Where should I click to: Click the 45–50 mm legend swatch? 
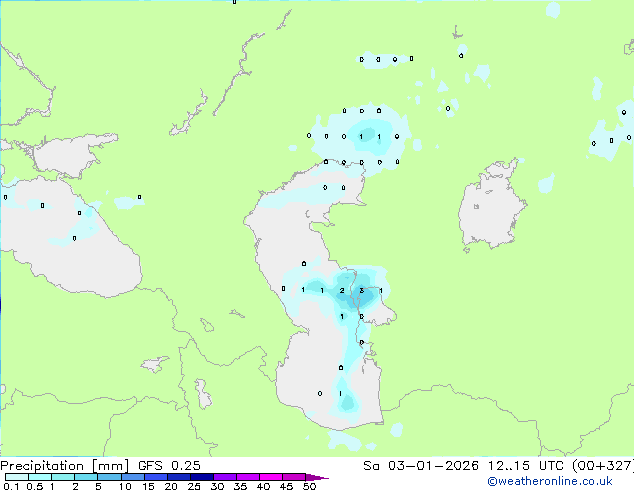pos(294,477)
